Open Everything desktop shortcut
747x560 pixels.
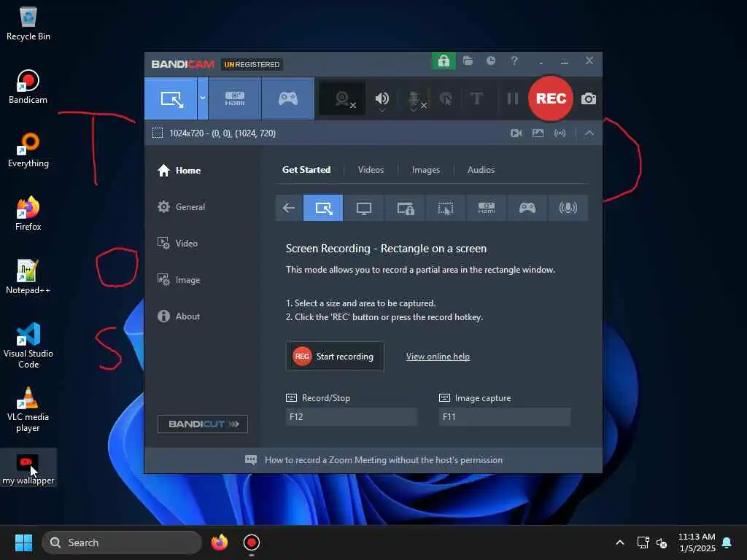pos(28,150)
